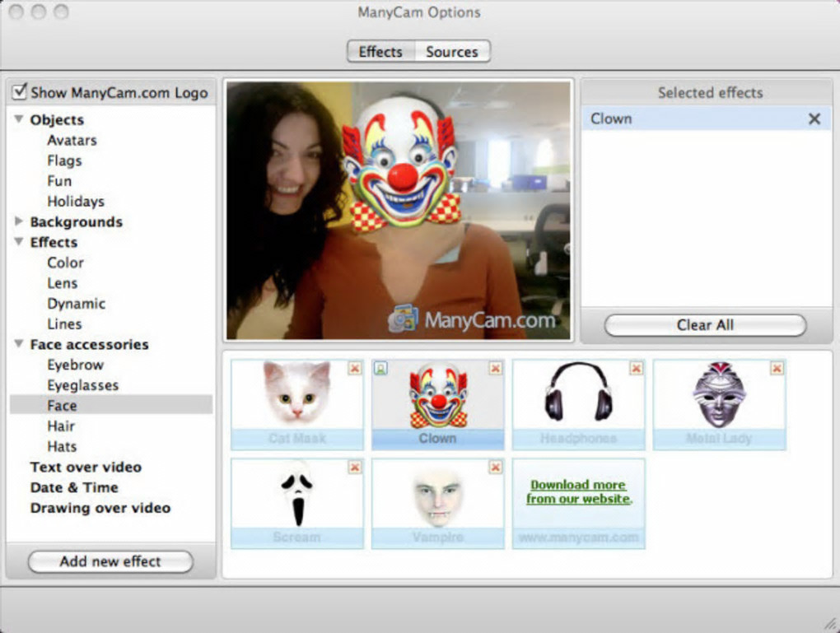Open Download more from our website link

point(579,491)
